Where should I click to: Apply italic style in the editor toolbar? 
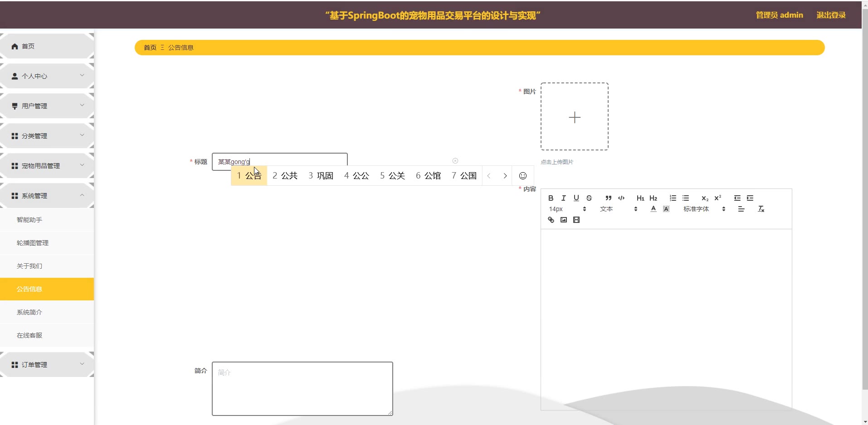click(x=563, y=198)
